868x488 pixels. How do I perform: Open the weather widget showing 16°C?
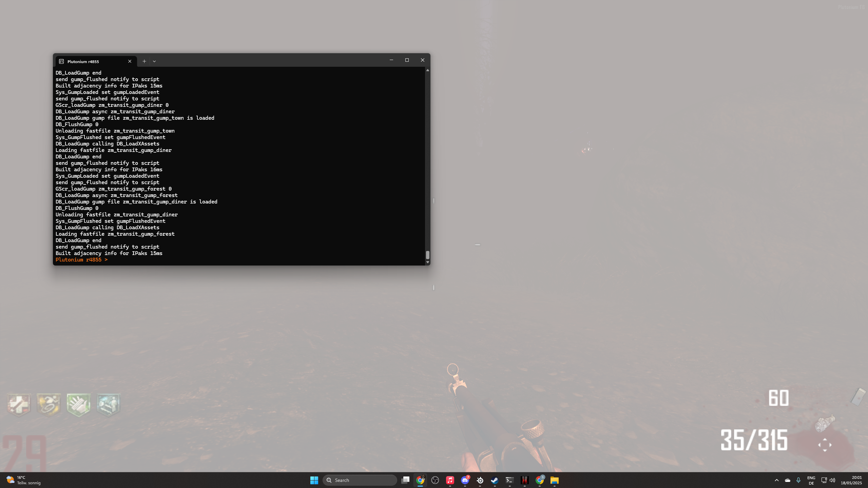23,480
